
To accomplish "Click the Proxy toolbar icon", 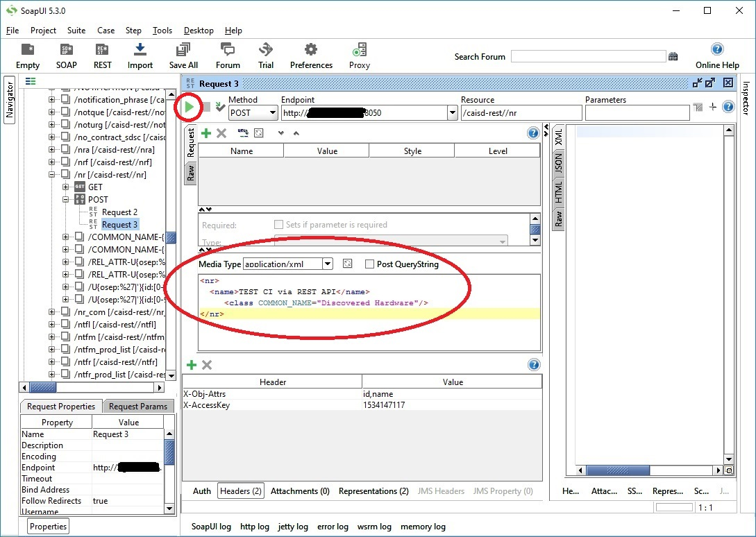I will coord(359,50).
